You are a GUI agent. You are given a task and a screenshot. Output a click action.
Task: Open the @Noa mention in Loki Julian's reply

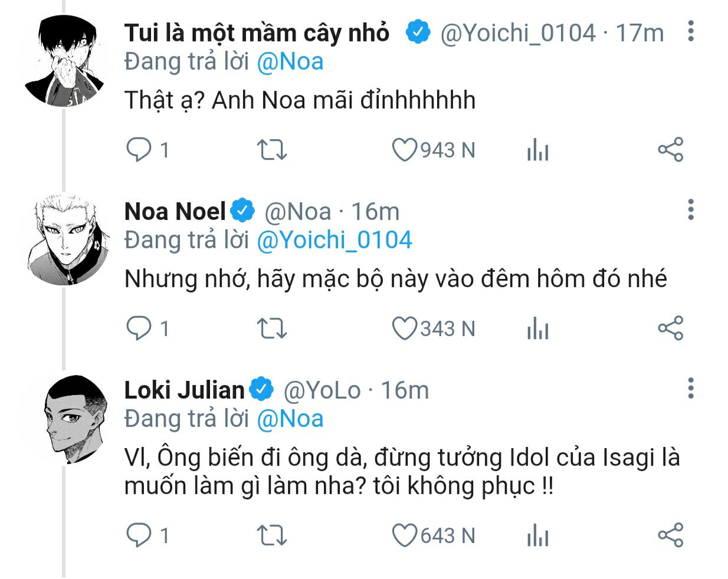click(x=290, y=419)
